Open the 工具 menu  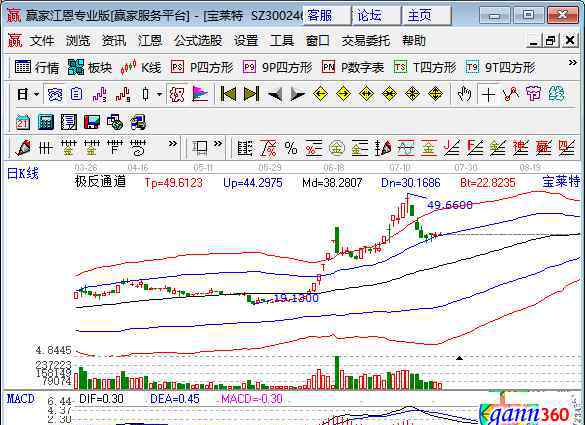point(282,40)
